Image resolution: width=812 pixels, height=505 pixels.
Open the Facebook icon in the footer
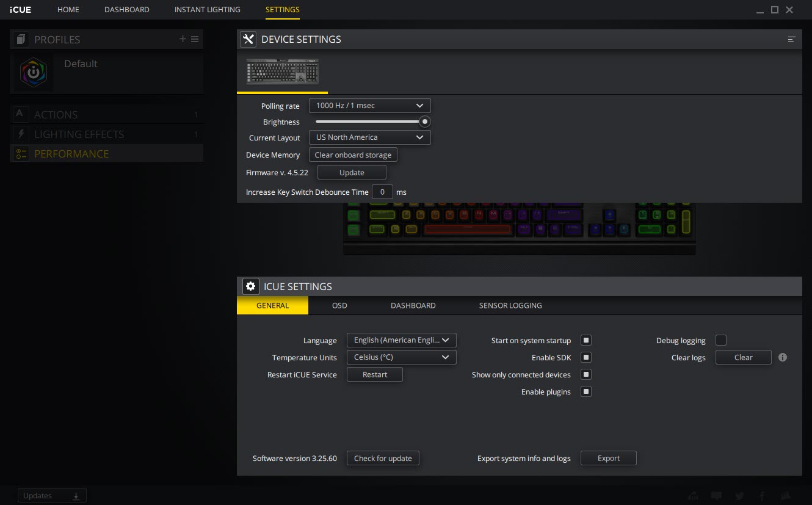(x=763, y=496)
